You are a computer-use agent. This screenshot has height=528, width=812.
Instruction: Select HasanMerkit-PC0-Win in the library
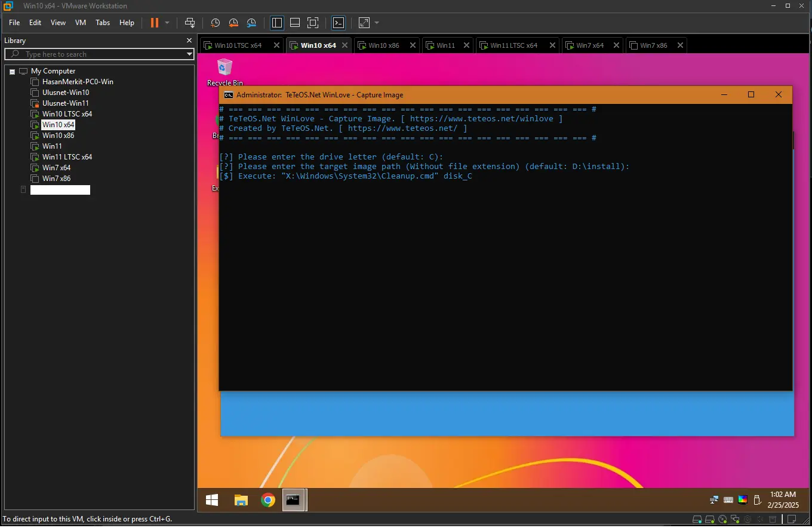(78, 82)
